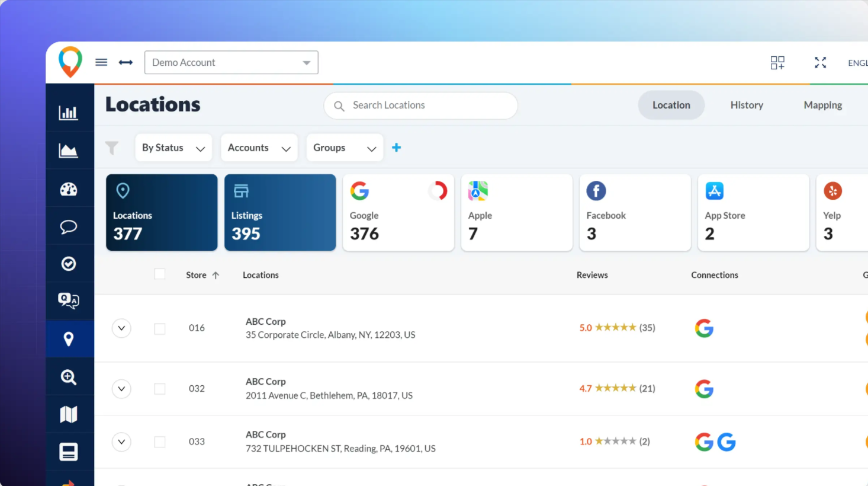Click the first Google icon for store 033

coord(704,442)
